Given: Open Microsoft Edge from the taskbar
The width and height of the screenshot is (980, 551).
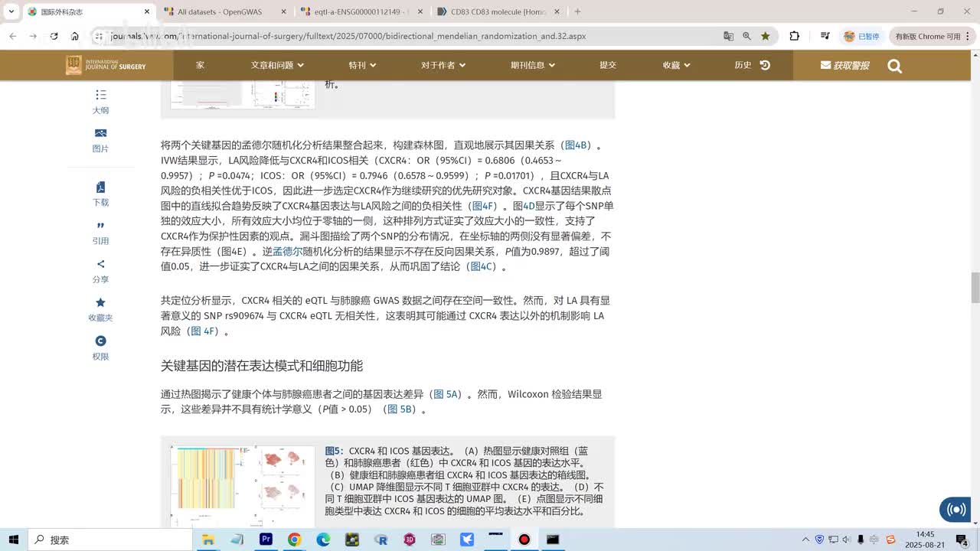Looking at the screenshot, I should 323,540.
